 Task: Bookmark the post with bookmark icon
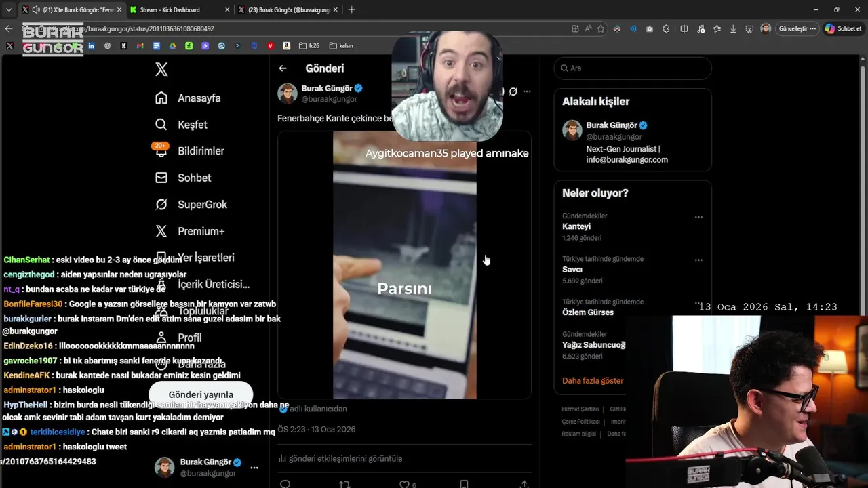(464, 484)
